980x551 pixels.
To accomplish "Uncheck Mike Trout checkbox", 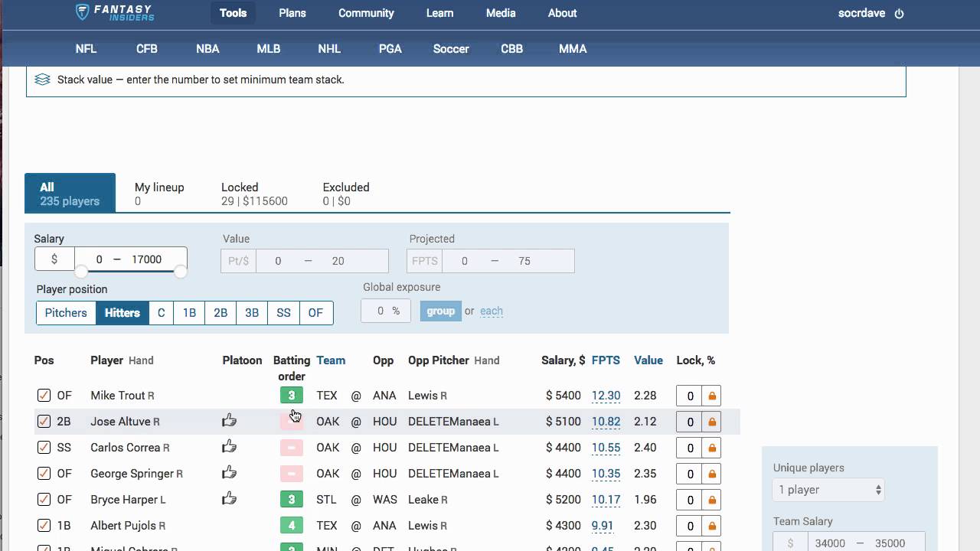I will pos(44,396).
